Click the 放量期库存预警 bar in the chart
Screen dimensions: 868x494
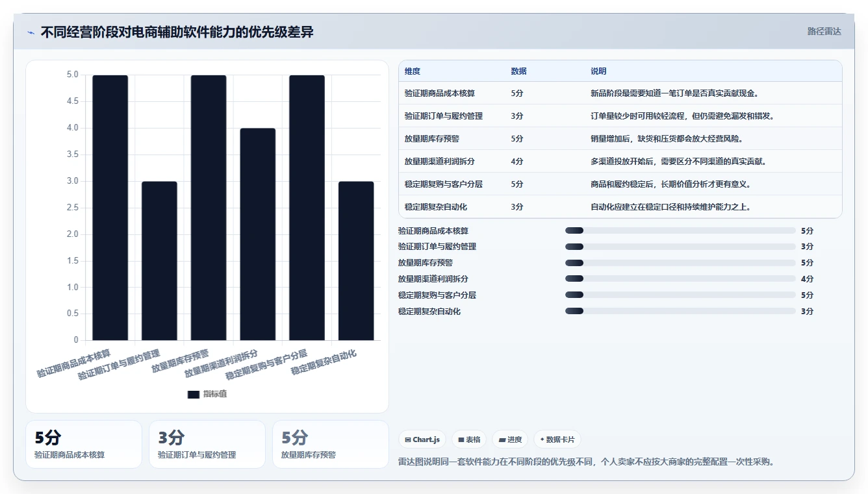coord(209,208)
